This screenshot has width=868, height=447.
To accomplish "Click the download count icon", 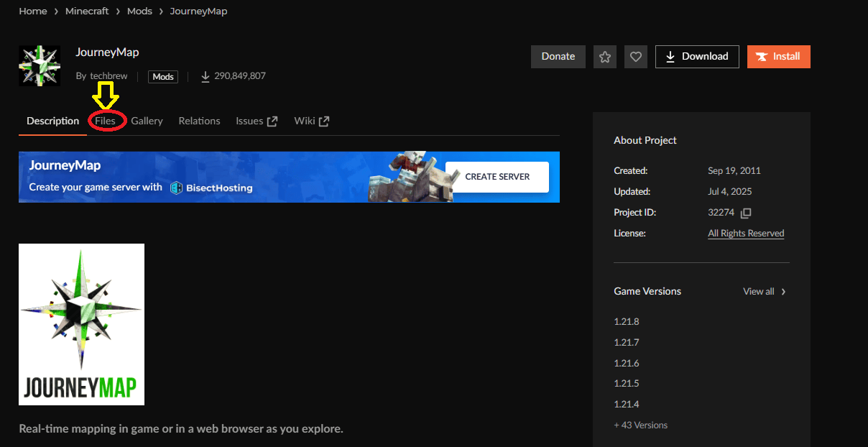I will pos(206,76).
